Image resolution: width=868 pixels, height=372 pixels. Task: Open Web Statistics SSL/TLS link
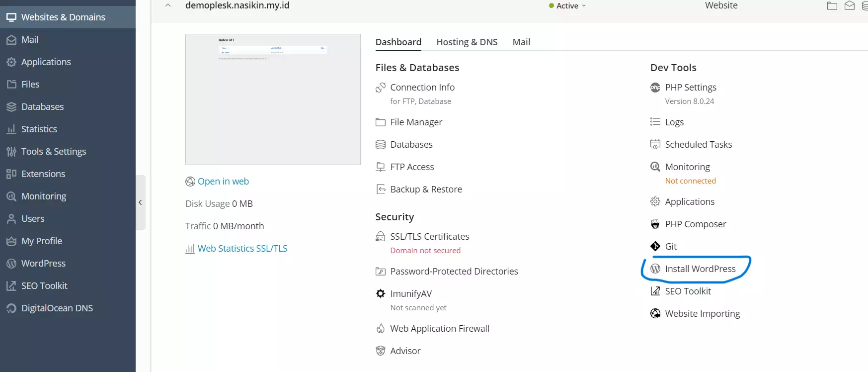point(242,249)
